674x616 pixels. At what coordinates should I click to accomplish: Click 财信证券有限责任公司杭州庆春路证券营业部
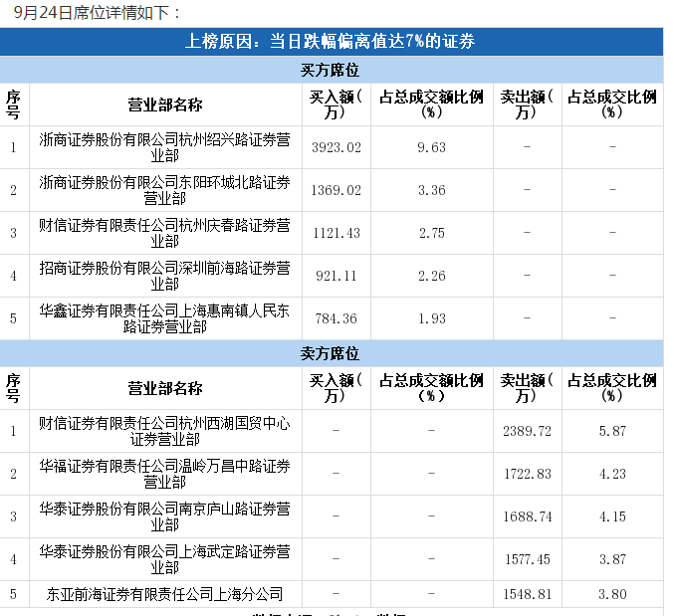(165, 233)
